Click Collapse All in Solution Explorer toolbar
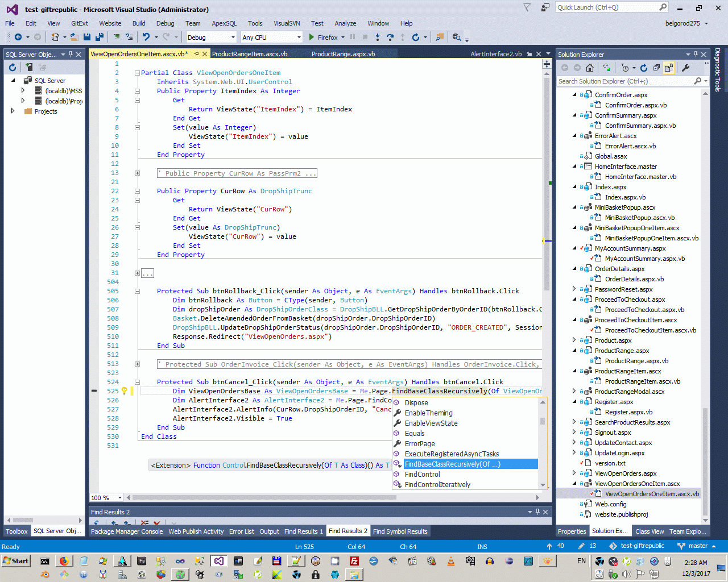The height and width of the screenshot is (582, 728). 656,68
